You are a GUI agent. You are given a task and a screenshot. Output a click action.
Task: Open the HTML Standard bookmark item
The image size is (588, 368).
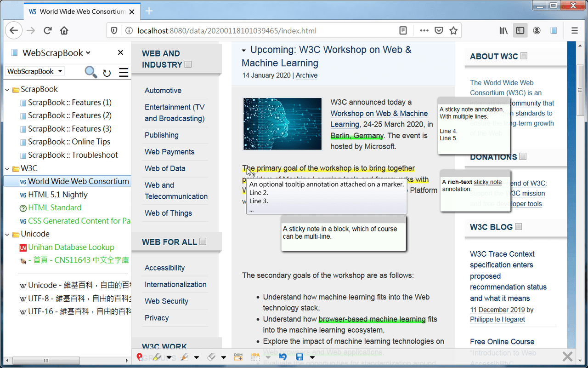click(55, 208)
